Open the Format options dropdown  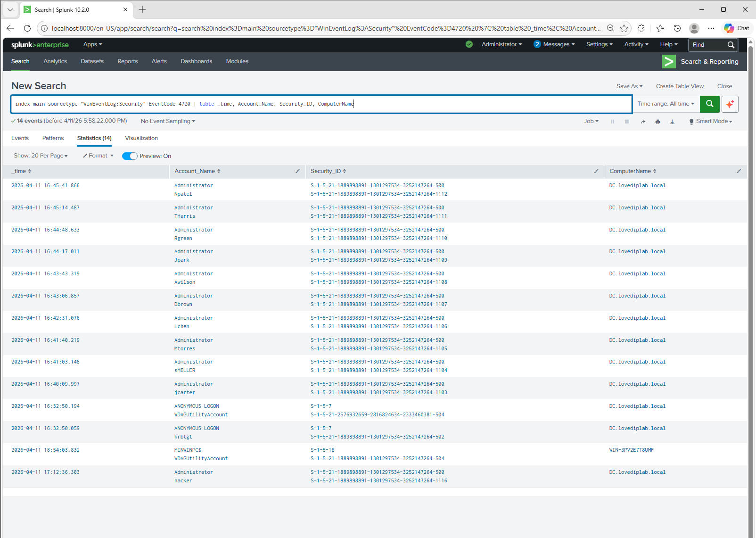coord(99,156)
